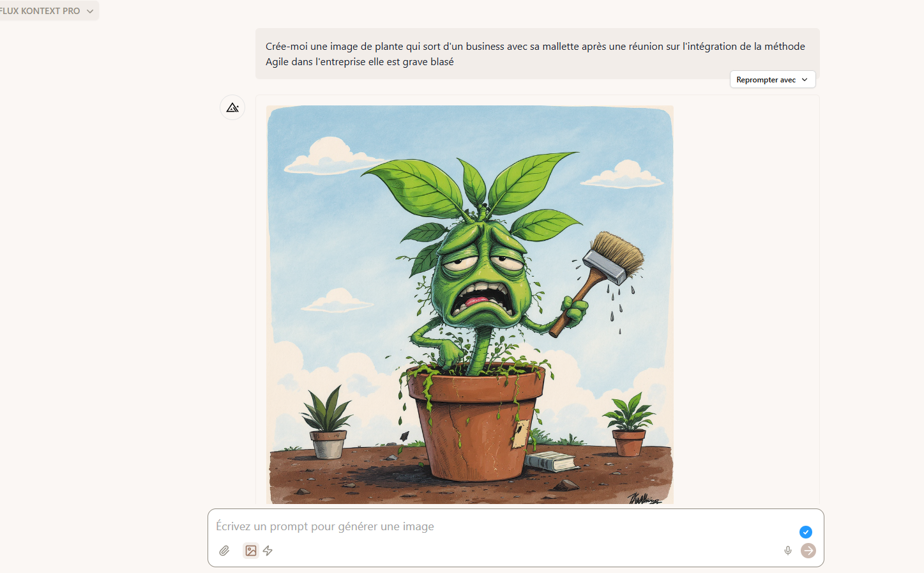Click the artist signature on the image
Image resolution: width=924 pixels, height=573 pixels.
click(x=644, y=499)
